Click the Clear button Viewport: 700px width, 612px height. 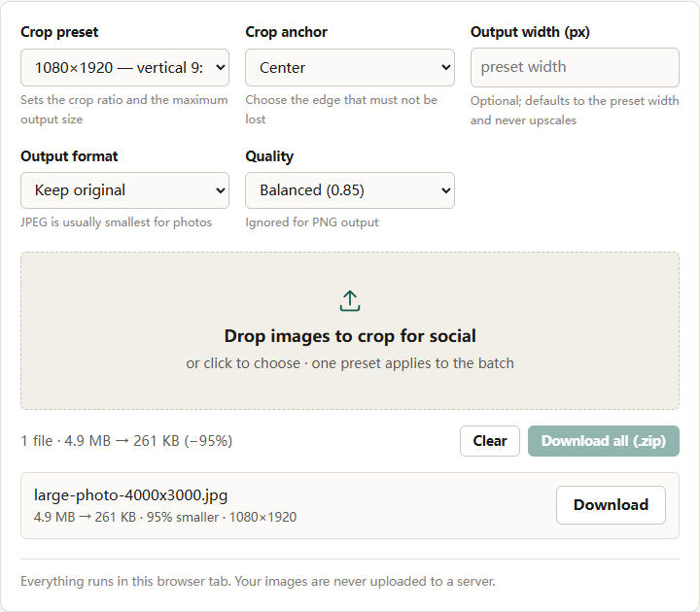(490, 441)
